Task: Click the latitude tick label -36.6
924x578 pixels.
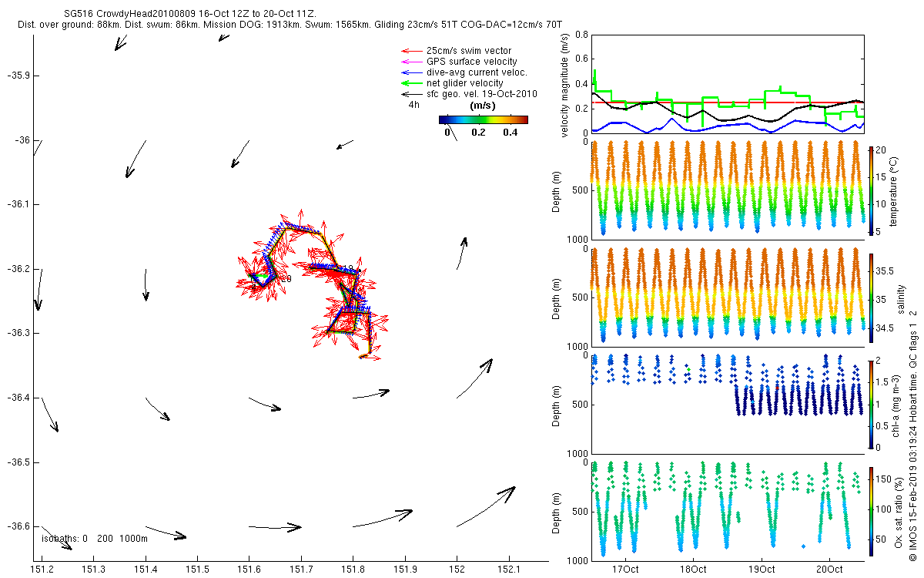Action: pyautogui.click(x=18, y=526)
